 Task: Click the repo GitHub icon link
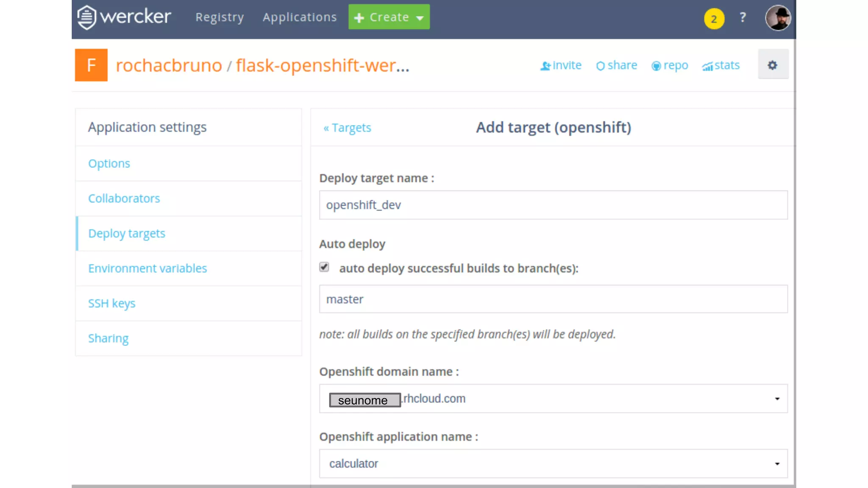point(656,66)
